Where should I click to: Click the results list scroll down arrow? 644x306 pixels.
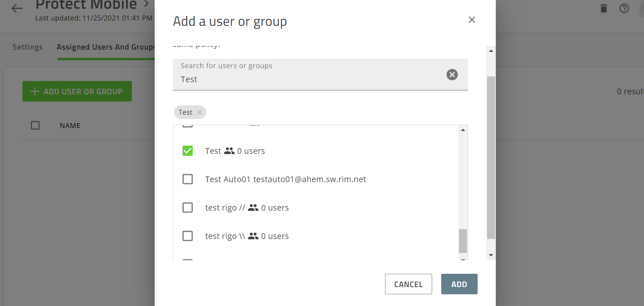pos(463,259)
